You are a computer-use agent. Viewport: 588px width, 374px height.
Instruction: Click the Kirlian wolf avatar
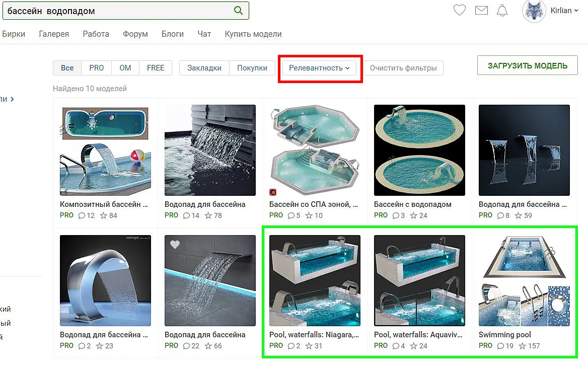point(534,11)
